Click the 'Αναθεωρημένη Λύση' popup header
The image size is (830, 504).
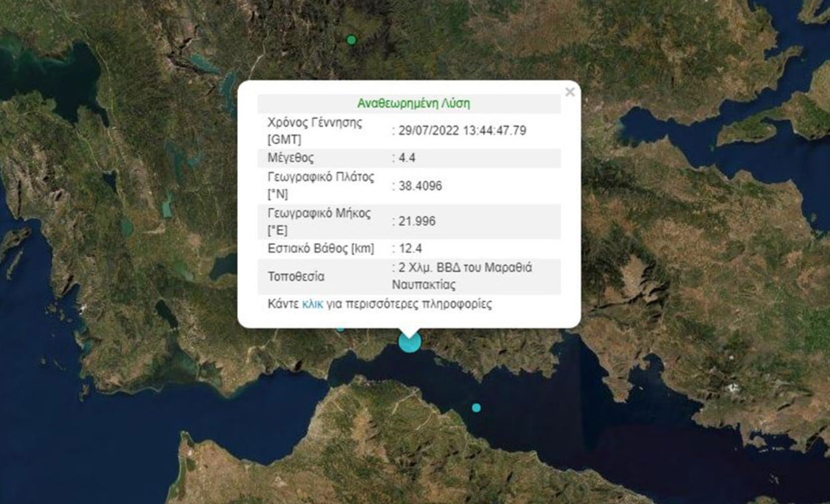click(413, 103)
